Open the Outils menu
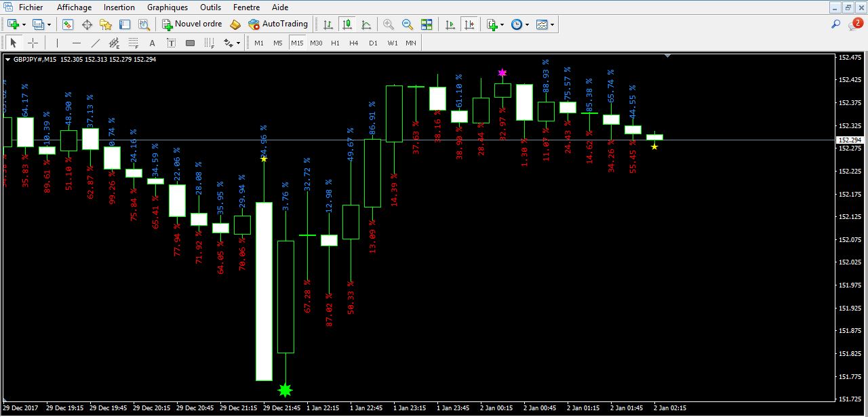This screenshot has height=417, width=868. click(x=210, y=7)
